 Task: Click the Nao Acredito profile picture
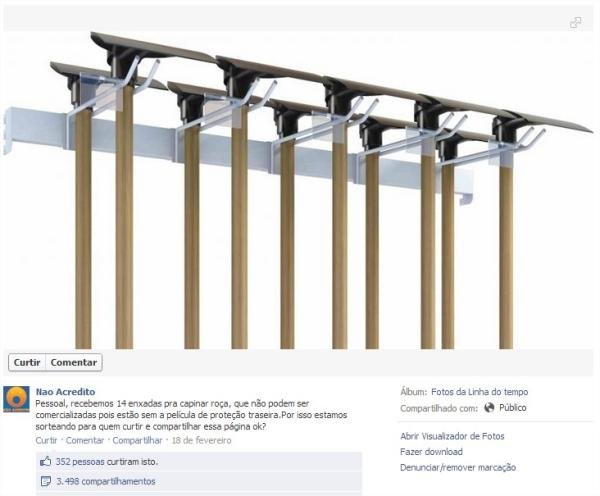click(x=16, y=399)
